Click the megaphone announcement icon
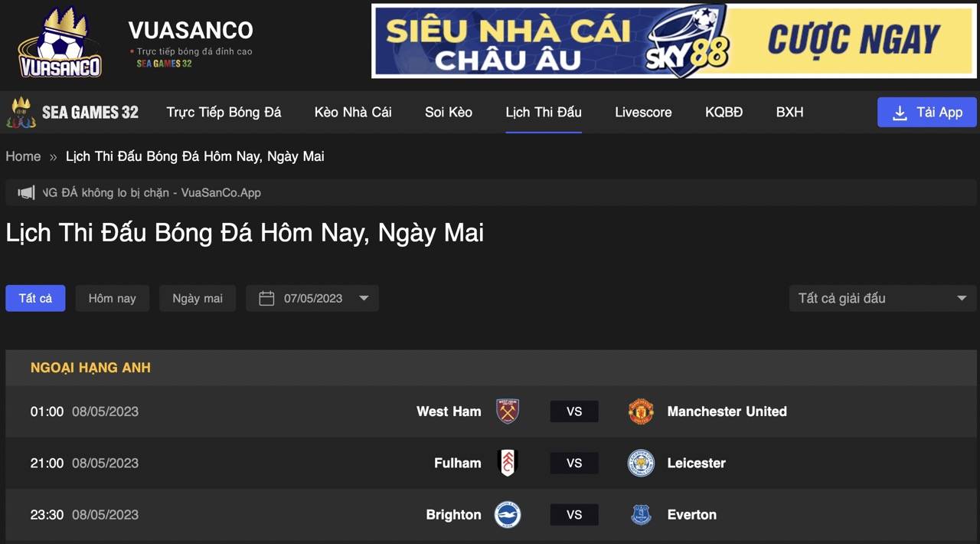980x544 pixels. (27, 193)
